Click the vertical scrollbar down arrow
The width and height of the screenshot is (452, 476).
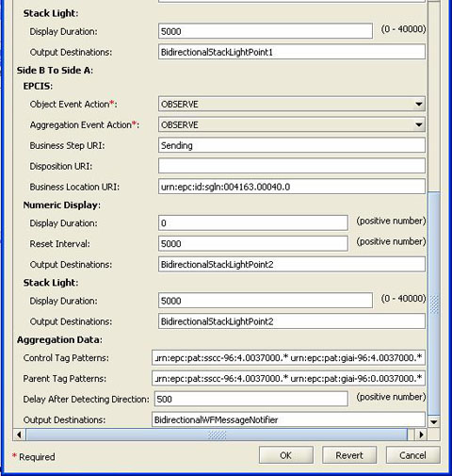[434, 422]
